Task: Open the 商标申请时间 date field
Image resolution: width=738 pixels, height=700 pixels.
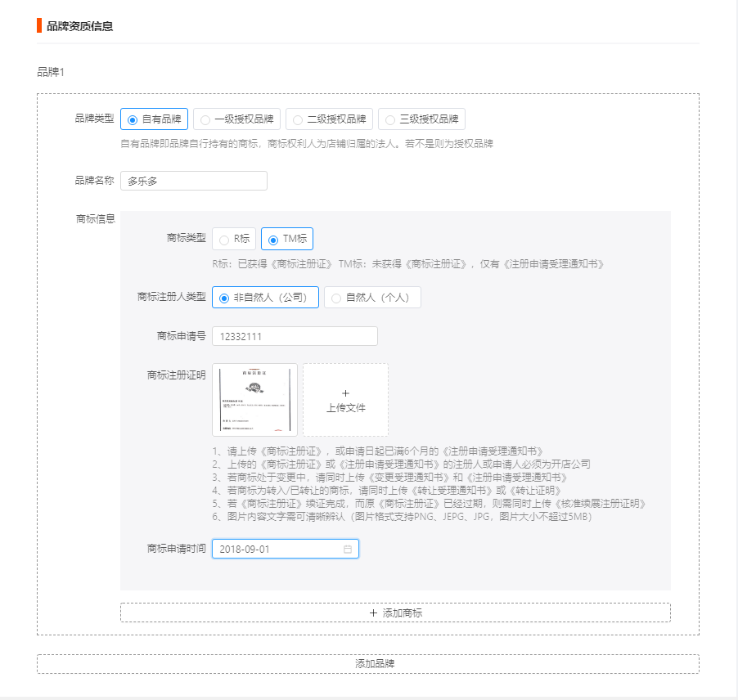Action: [286, 549]
